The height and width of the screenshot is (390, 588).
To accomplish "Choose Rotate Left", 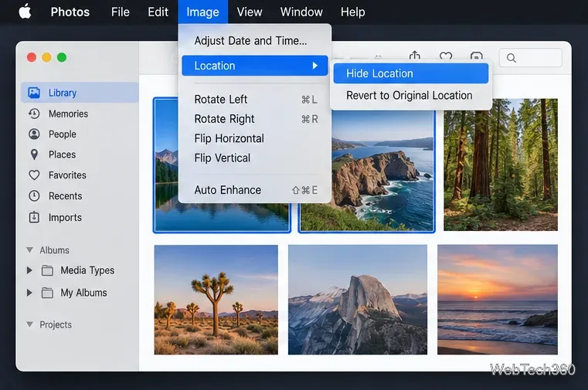I will 255,100.
